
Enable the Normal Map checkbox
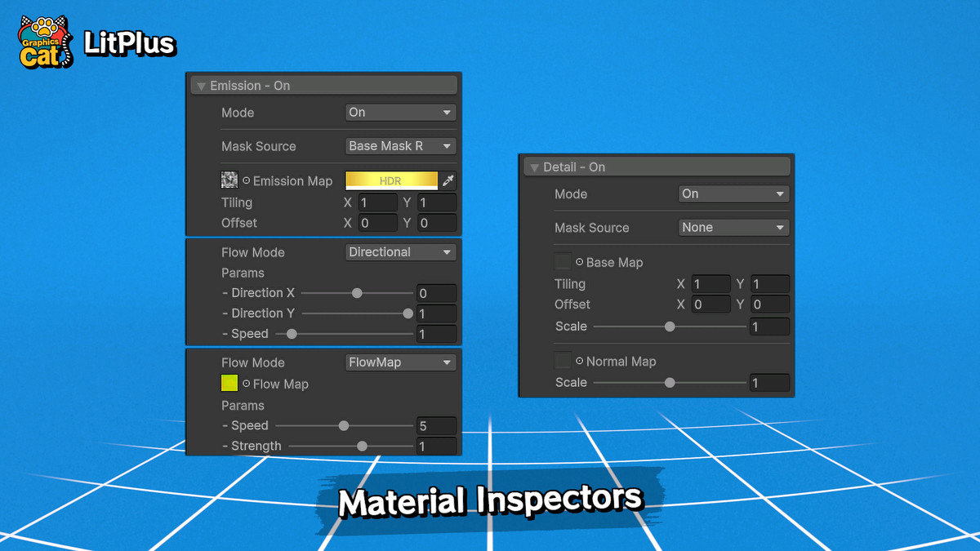562,362
